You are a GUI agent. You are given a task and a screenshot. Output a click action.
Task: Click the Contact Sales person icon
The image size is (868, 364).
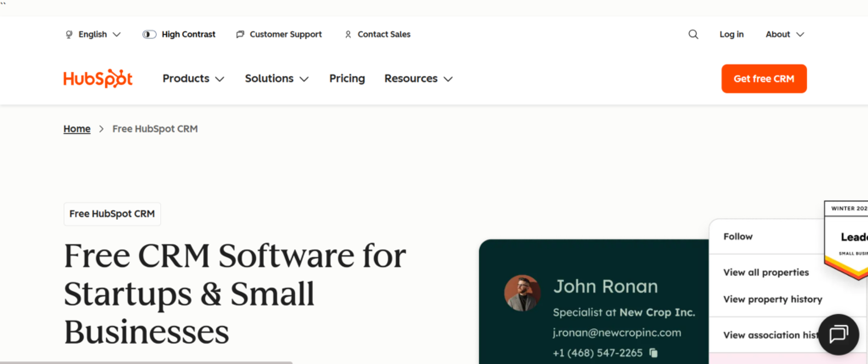pyautogui.click(x=348, y=35)
